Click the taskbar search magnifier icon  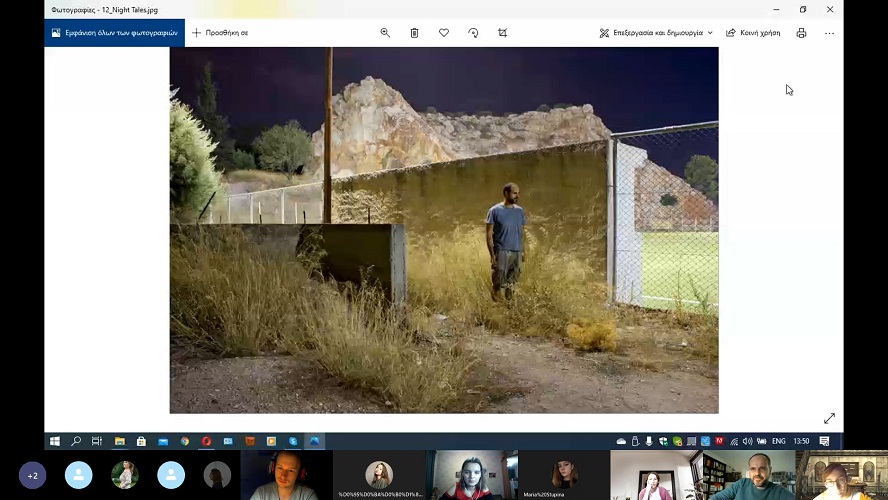click(x=76, y=441)
